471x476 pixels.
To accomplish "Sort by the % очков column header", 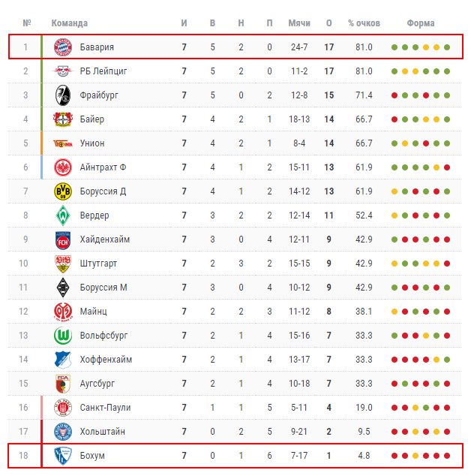I will (x=363, y=23).
